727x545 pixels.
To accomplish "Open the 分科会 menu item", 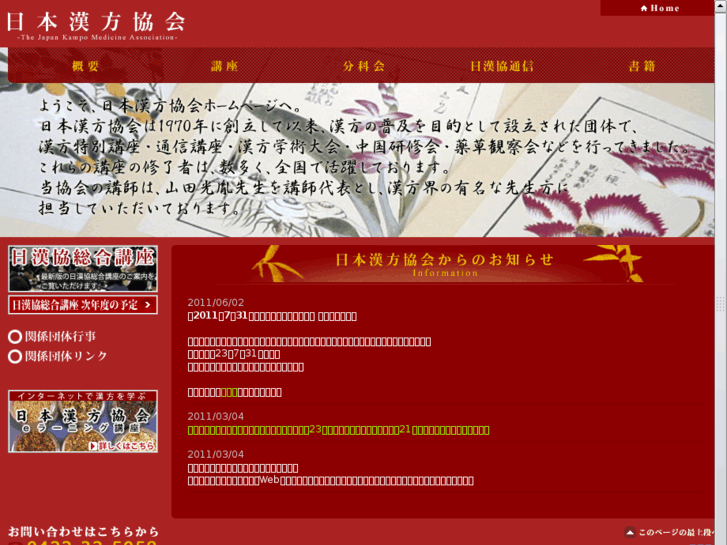I will click(364, 66).
